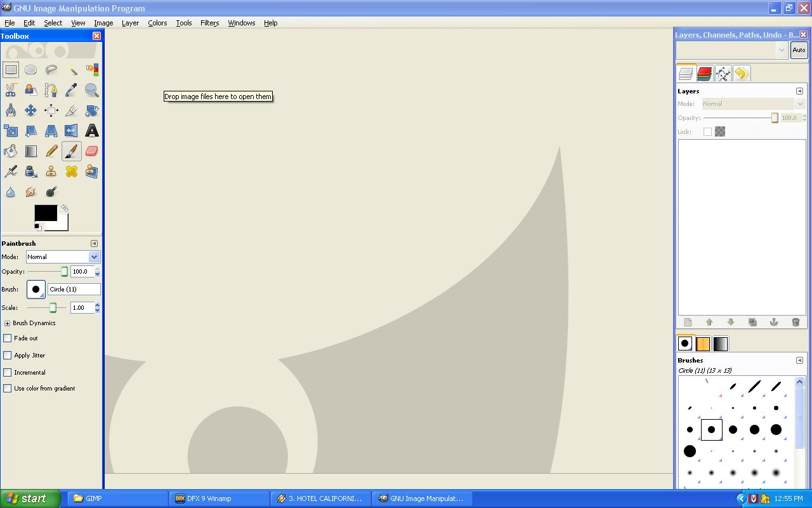Open the Colors menu
Image resolution: width=812 pixels, height=508 pixels.
(157, 23)
